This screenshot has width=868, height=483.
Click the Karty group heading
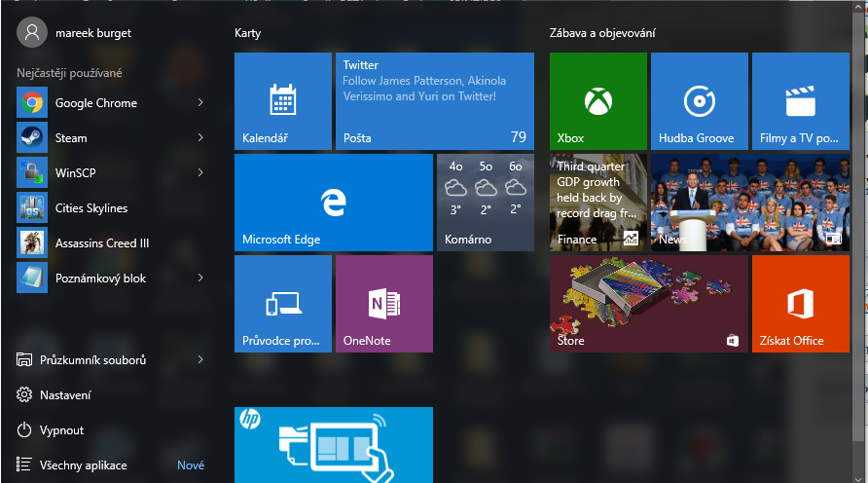tap(247, 33)
